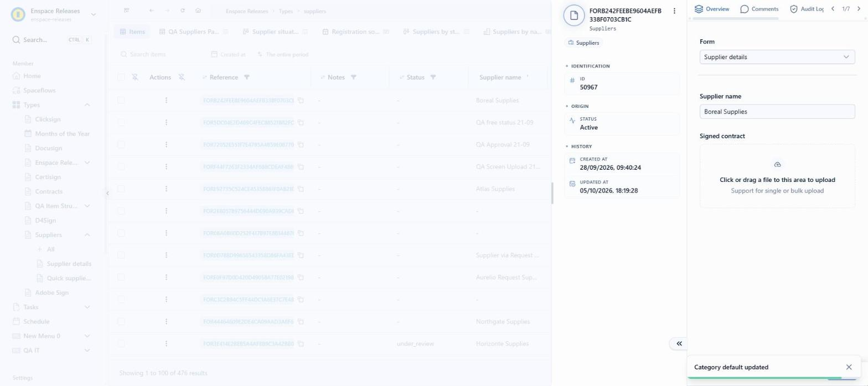
Task: Open Schedule in sidebar
Action: click(x=36, y=321)
